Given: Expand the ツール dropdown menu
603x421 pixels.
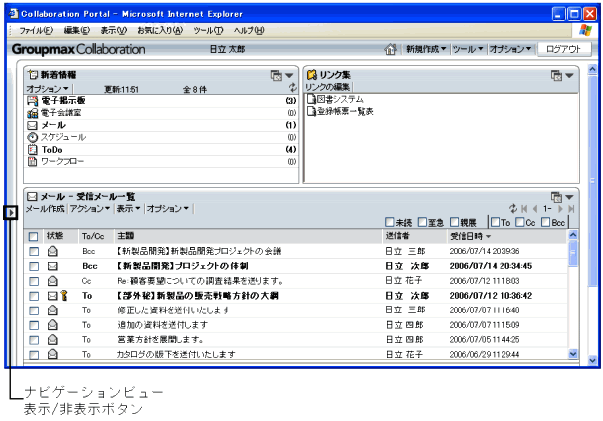Looking at the screenshot, I should click(x=467, y=49).
